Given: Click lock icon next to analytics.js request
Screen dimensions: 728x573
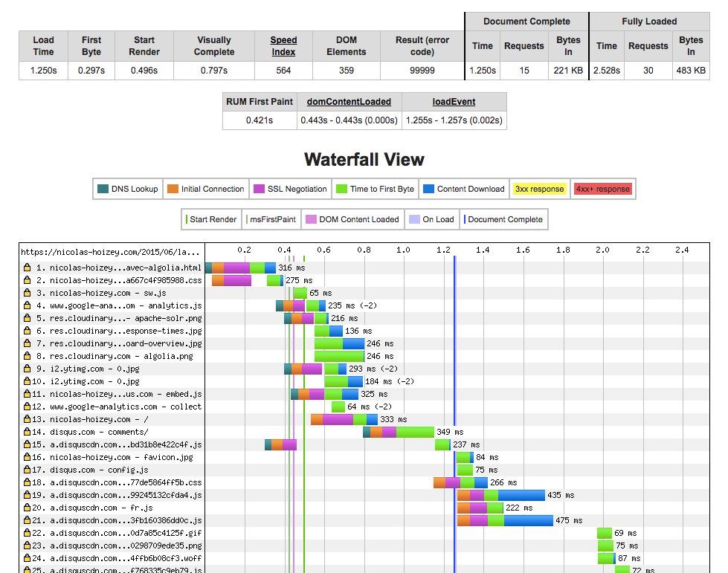Looking at the screenshot, I should (27, 305).
